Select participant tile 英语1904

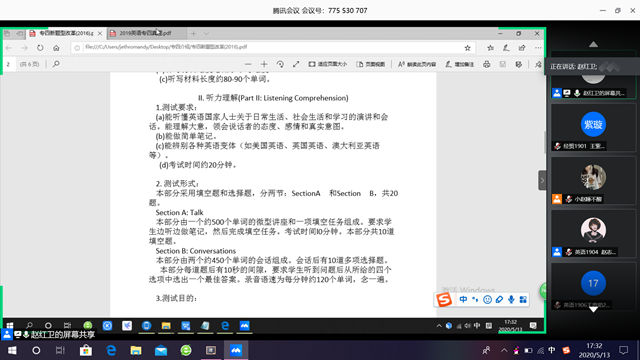click(x=593, y=233)
